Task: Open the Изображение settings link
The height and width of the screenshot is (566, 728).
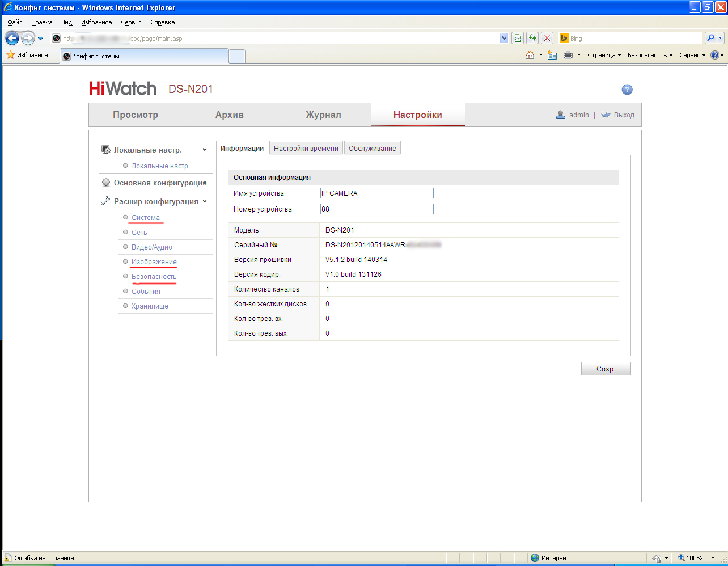Action: point(154,262)
